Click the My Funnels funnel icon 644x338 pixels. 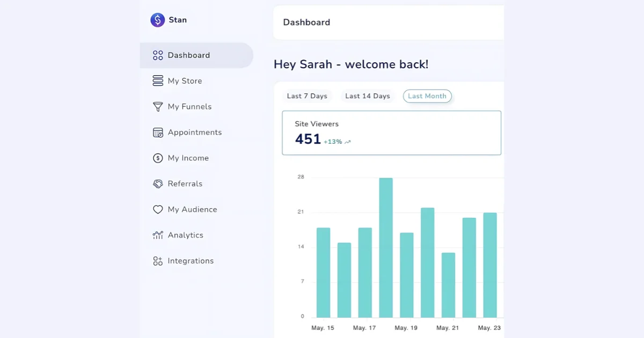pyautogui.click(x=158, y=107)
